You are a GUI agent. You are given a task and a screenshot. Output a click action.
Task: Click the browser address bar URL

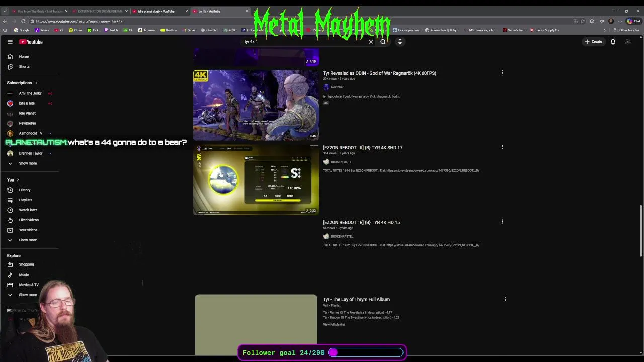[79, 21]
